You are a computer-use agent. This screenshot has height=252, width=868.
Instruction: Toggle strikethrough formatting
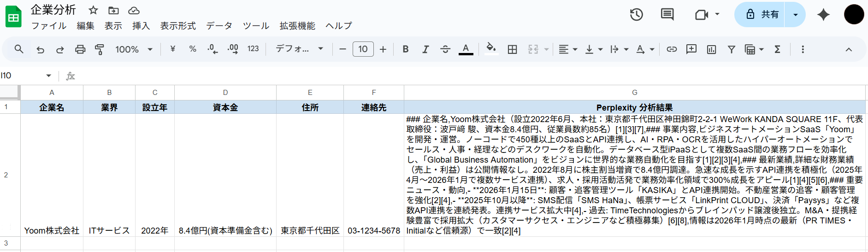click(445, 49)
